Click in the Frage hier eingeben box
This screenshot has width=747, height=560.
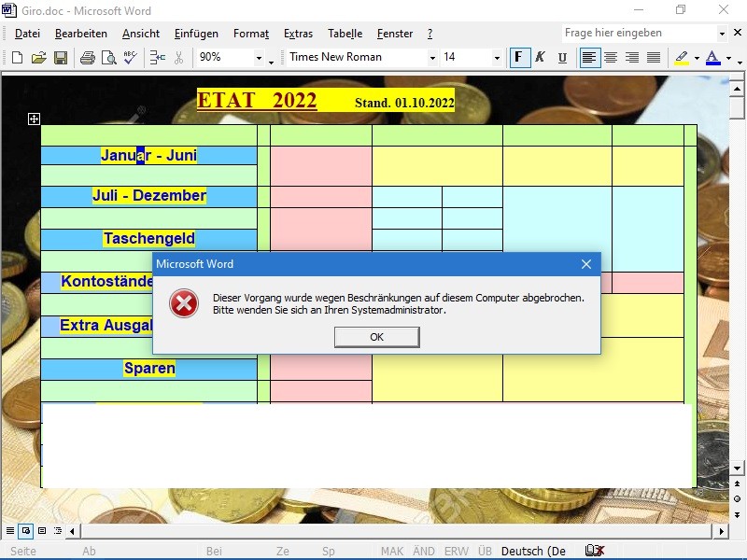pyautogui.click(x=639, y=33)
